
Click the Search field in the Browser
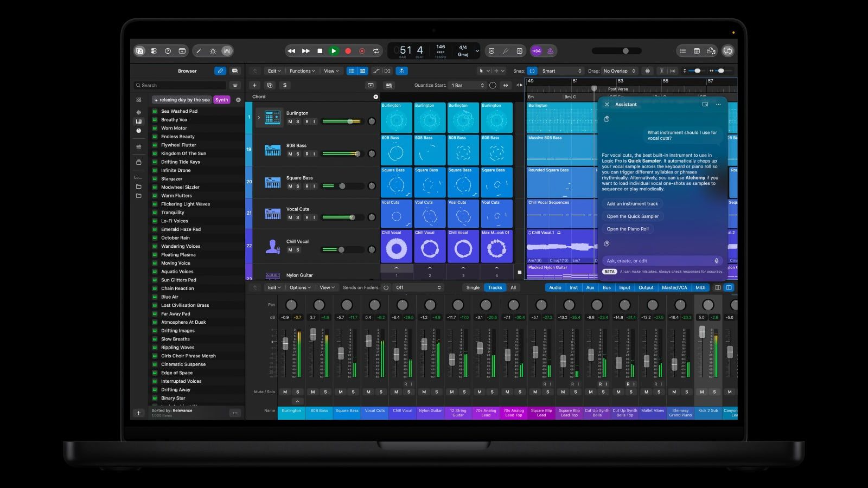pos(180,85)
